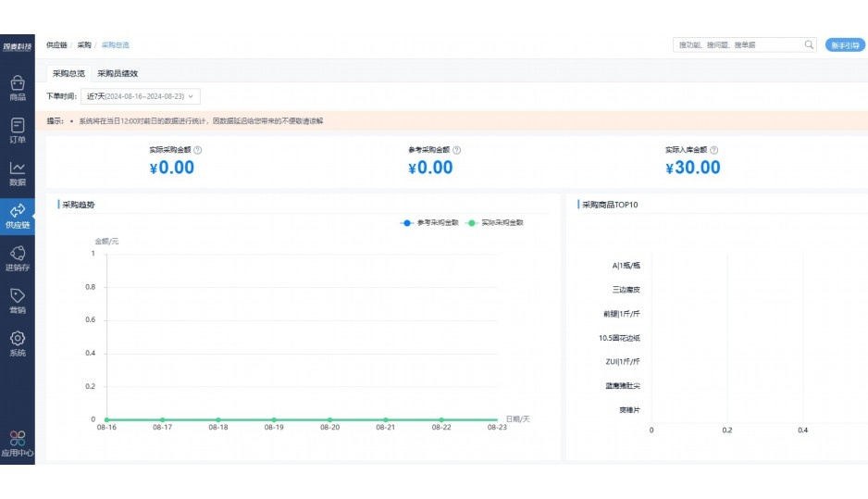Screen dimensions: 868x499
Task: Open the 进销存 (Inventory) sidebar icon
Action: tap(17, 258)
